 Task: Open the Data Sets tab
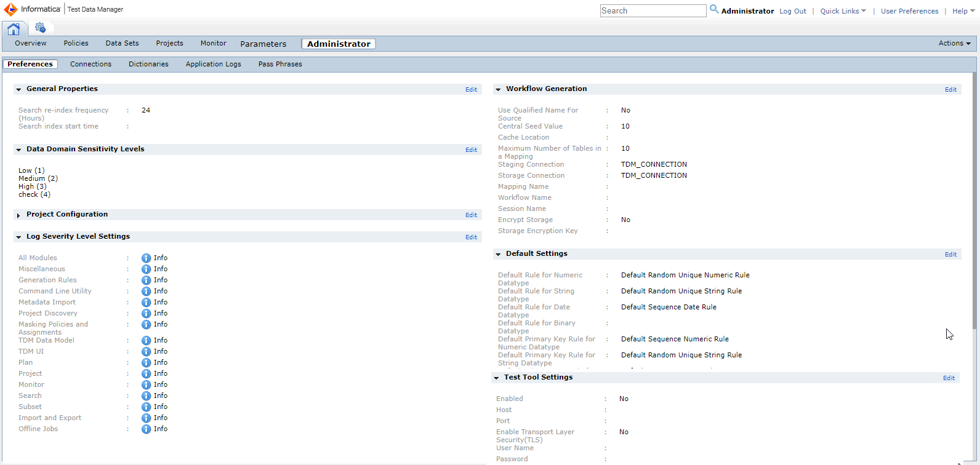click(122, 43)
